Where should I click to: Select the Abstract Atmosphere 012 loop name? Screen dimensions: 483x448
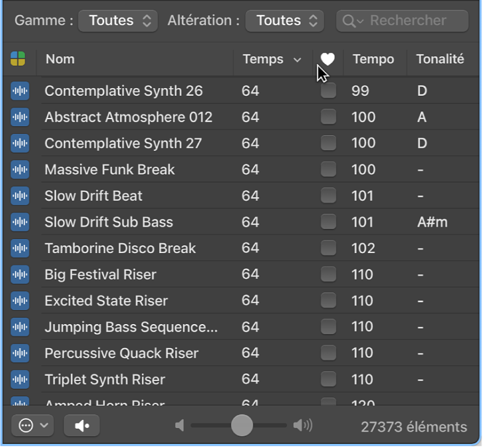129,117
